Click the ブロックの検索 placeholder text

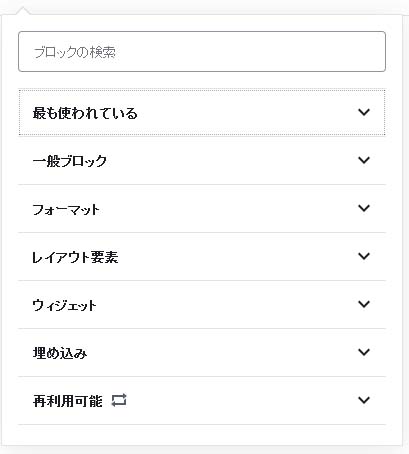(x=75, y=52)
